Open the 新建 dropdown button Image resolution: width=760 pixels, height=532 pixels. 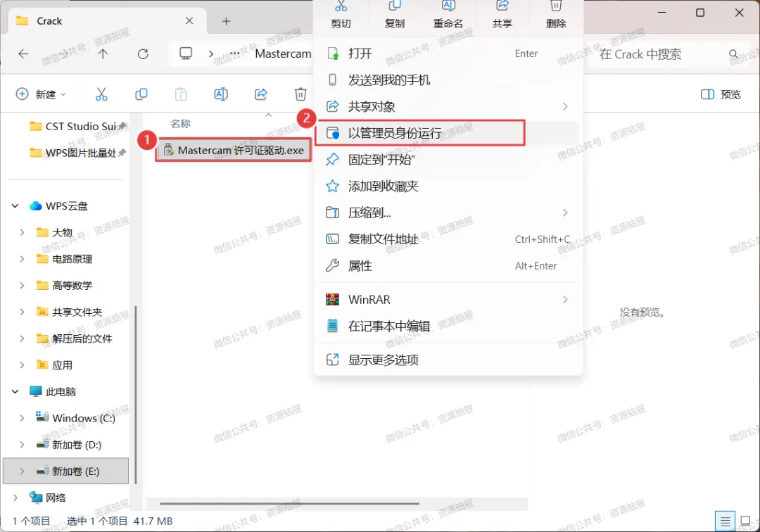pyautogui.click(x=41, y=94)
